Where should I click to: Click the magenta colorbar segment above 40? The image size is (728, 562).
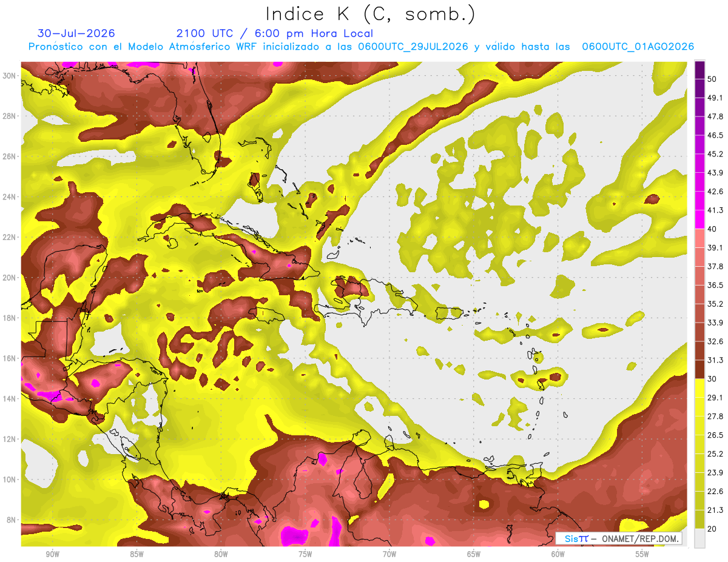click(699, 219)
